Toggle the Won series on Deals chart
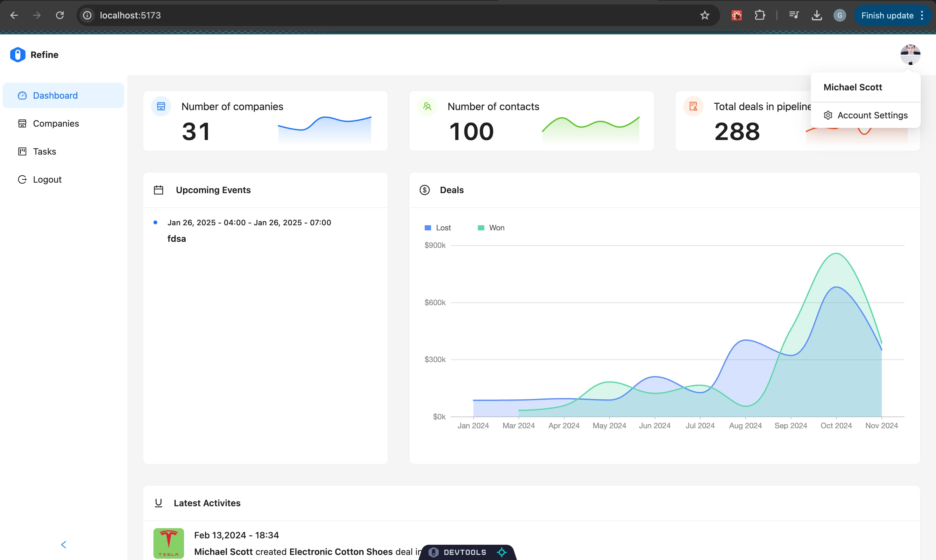 point(496,227)
